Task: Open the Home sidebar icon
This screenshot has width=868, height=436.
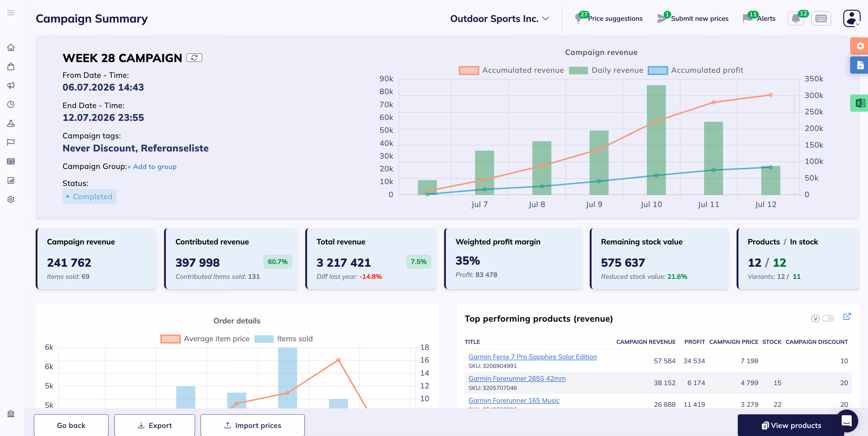Action: [11, 48]
